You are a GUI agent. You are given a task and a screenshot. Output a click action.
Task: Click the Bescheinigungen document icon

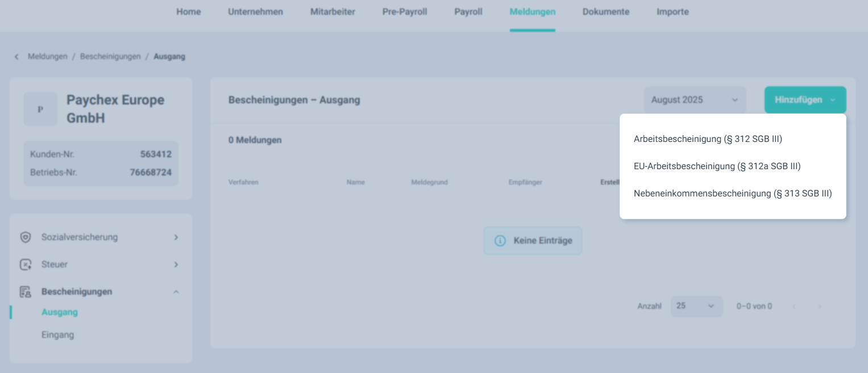click(26, 292)
